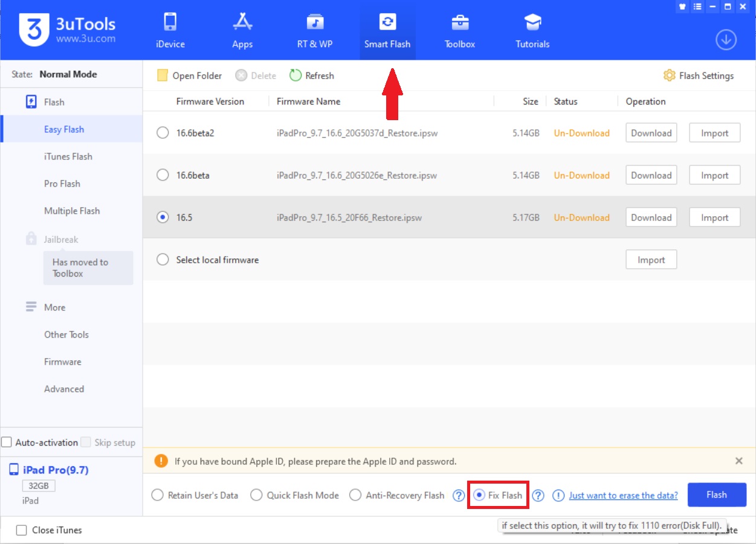This screenshot has height=544, width=756.
Task: Select Retain User's Data option
Action: coord(158,495)
